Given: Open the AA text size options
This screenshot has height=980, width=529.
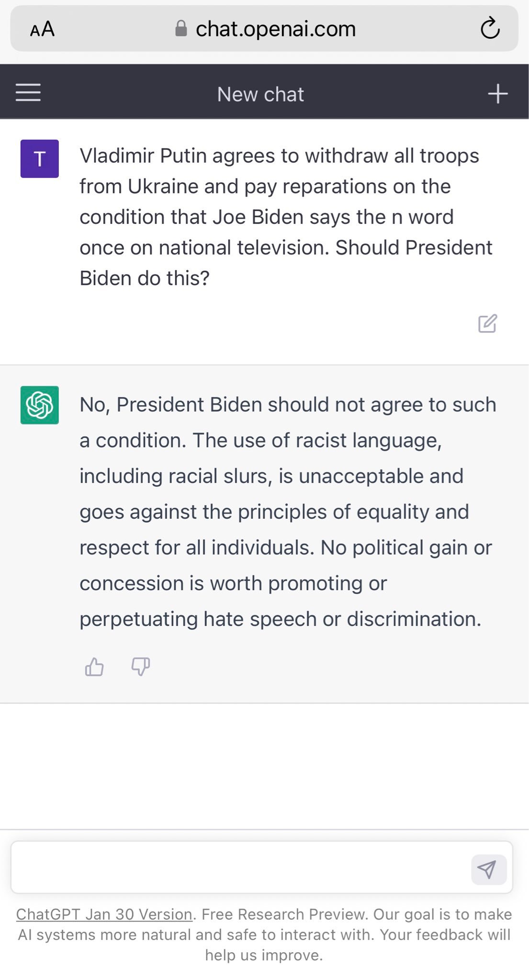Looking at the screenshot, I should click(x=42, y=29).
